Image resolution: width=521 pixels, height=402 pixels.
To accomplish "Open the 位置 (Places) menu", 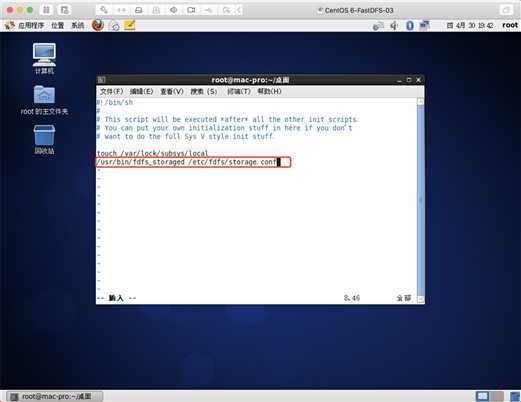I will [x=57, y=25].
